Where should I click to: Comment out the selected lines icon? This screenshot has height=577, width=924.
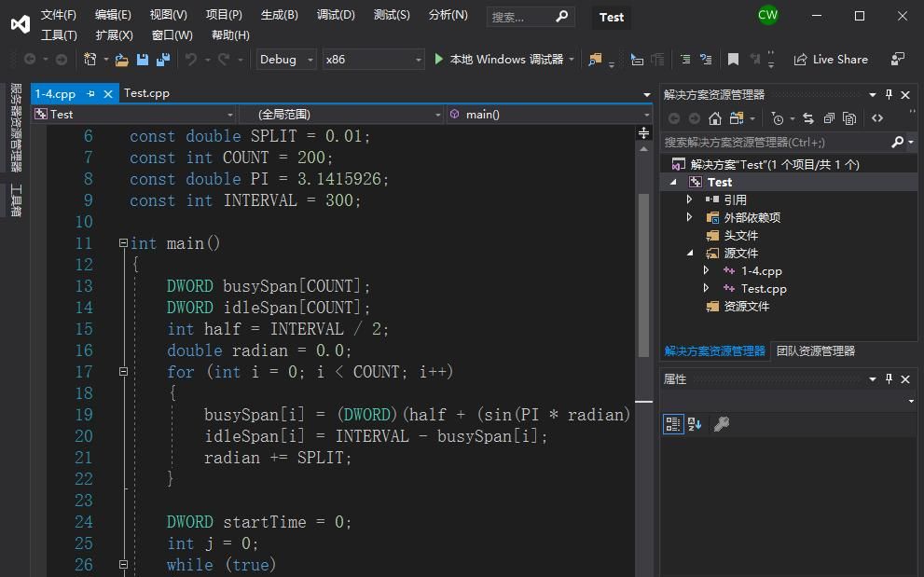tap(685, 59)
